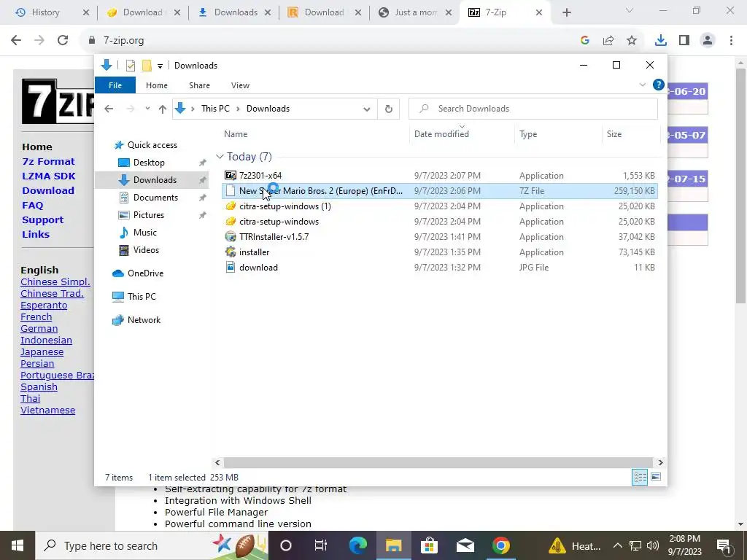Open Cortana circle on taskbar
This screenshot has width=747, height=560.
point(286,545)
